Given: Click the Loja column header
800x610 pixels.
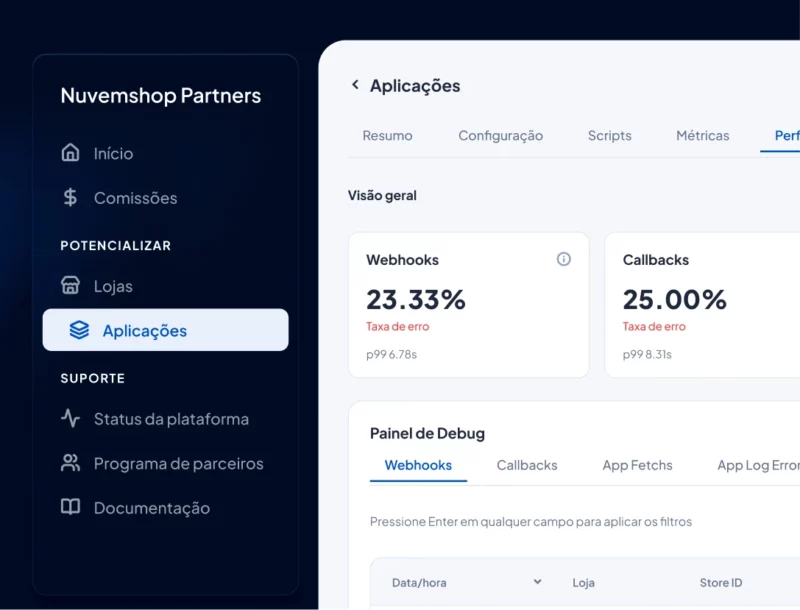Looking at the screenshot, I should click(583, 582).
